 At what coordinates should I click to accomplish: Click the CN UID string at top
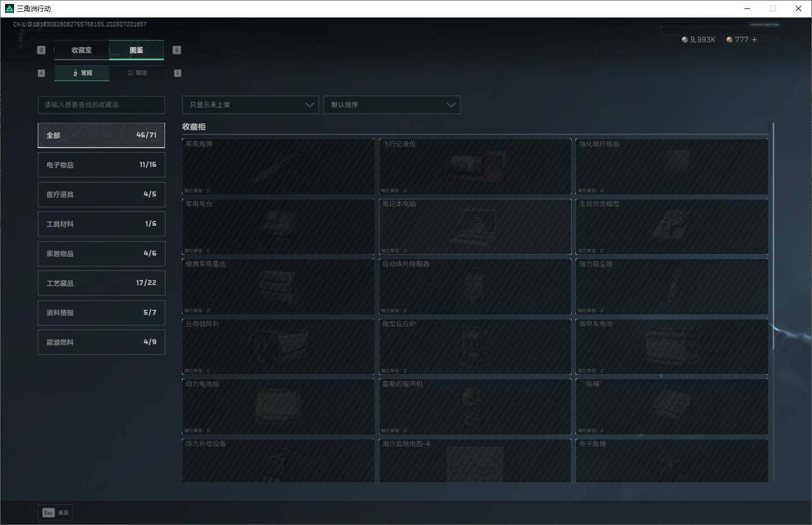(x=80, y=24)
